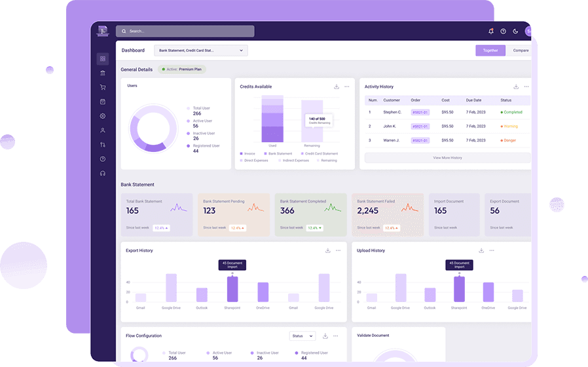Open the Bank Statement, Credit Card dropdown
The width and height of the screenshot is (588, 367).
click(x=201, y=50)
